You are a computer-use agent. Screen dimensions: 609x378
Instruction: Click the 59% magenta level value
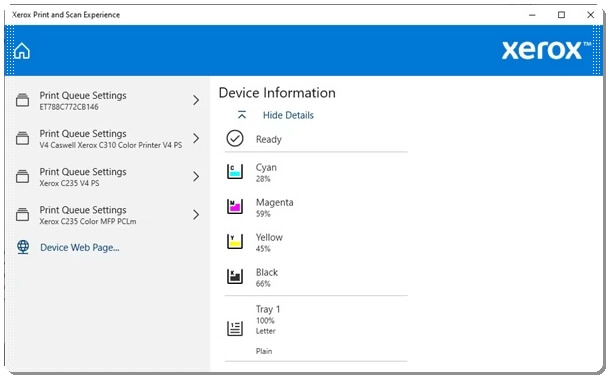(x=263, y=214)
